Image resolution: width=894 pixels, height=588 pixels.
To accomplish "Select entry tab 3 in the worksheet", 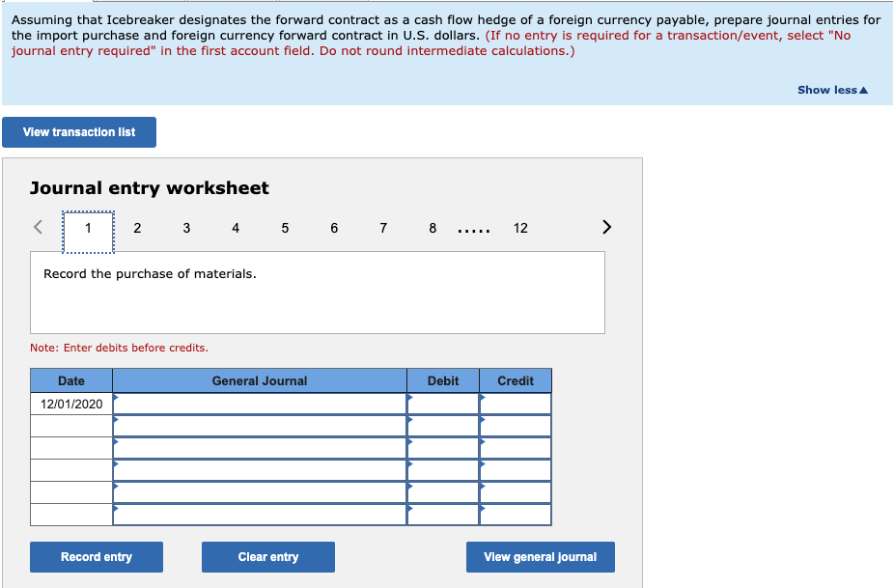I will (186, 228).
